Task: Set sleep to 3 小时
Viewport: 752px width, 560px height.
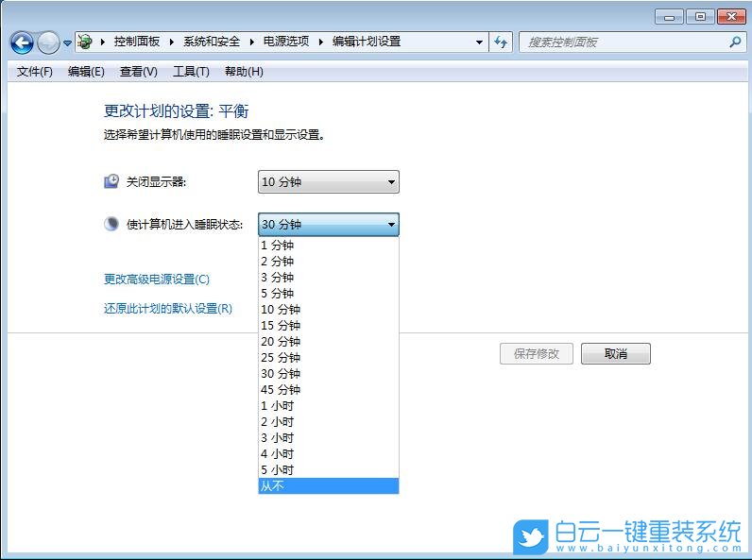Action: pos(329,438)
